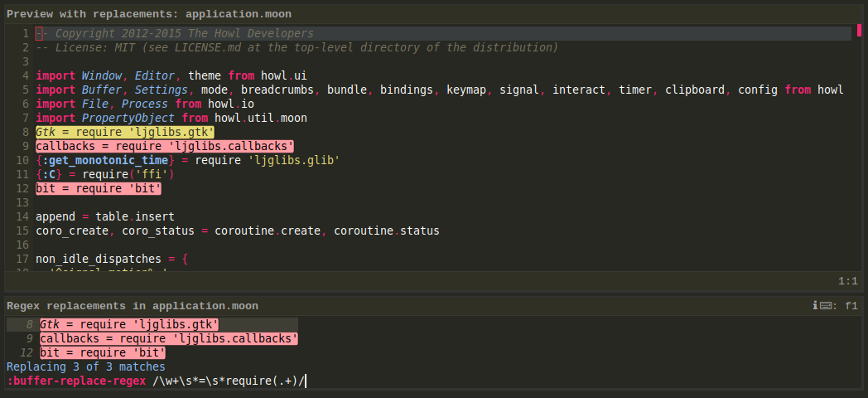The width and height of the screenshot is (868, 398).
Task: Click the highlighted callbacks require line in the preview
Action: (165, 146)
